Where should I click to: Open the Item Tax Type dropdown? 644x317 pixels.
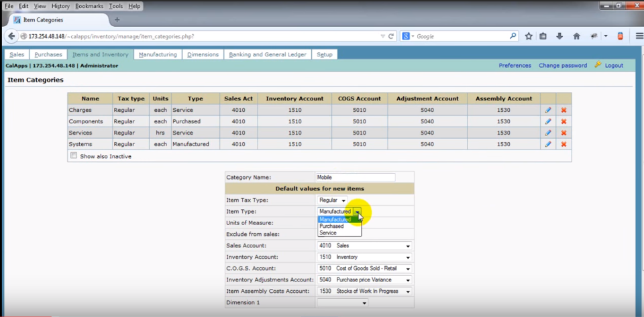click(333, 200)
